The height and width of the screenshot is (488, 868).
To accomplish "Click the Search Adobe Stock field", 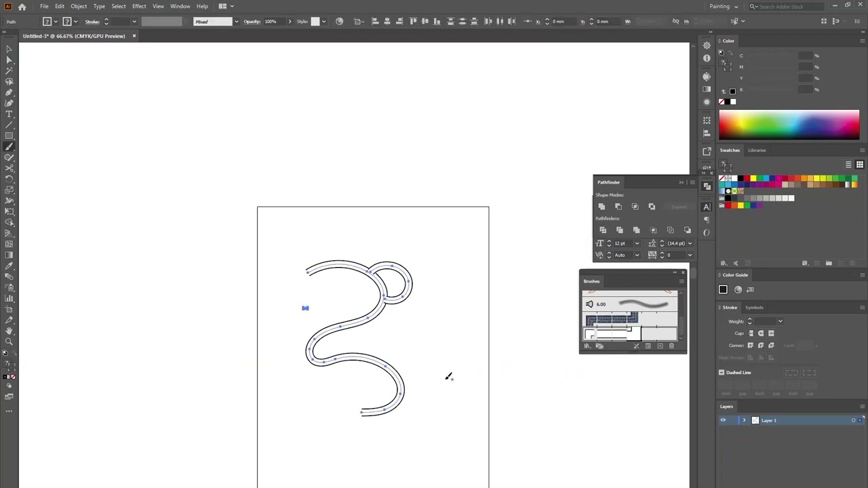I will click(786, 6).
